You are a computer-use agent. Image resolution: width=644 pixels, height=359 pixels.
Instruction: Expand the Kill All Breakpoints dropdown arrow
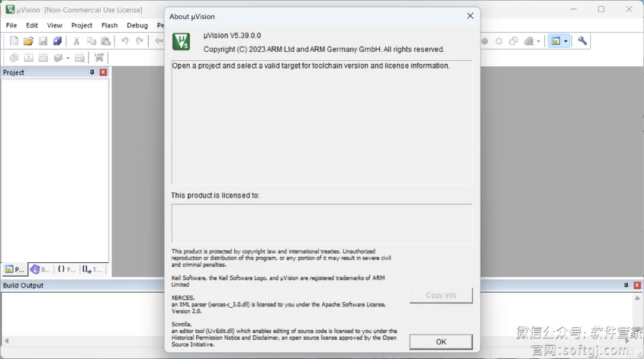[x=538, y=41]
